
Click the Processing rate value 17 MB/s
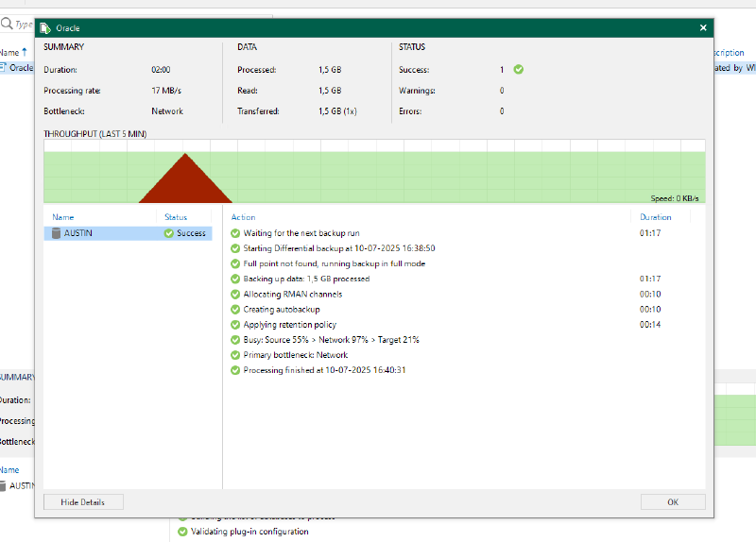tap(166, 91)
